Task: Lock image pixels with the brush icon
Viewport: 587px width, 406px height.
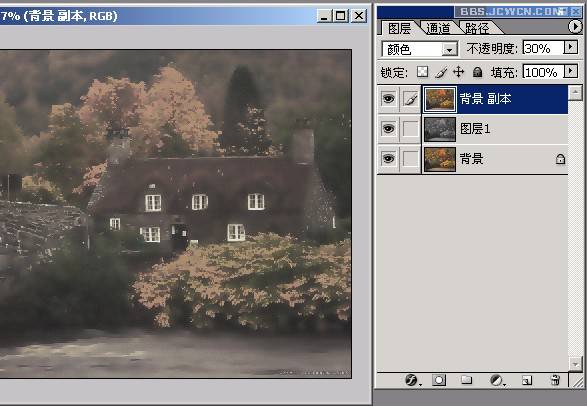Action: [441, 72]
